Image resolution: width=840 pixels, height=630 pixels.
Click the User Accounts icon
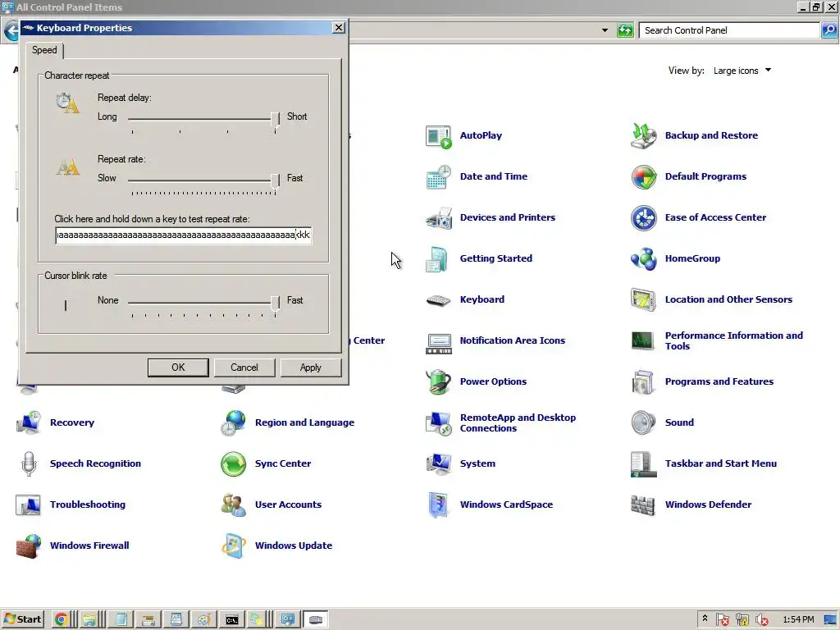234,504
